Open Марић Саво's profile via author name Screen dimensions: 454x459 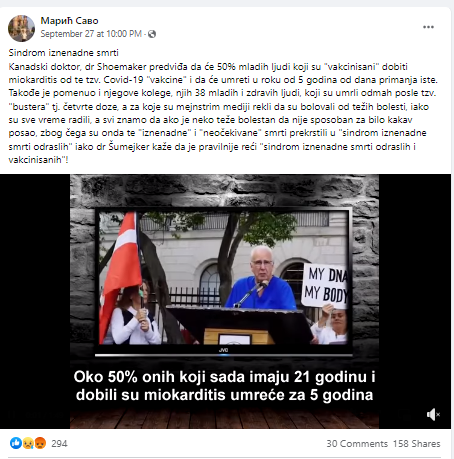coord(69,21)
